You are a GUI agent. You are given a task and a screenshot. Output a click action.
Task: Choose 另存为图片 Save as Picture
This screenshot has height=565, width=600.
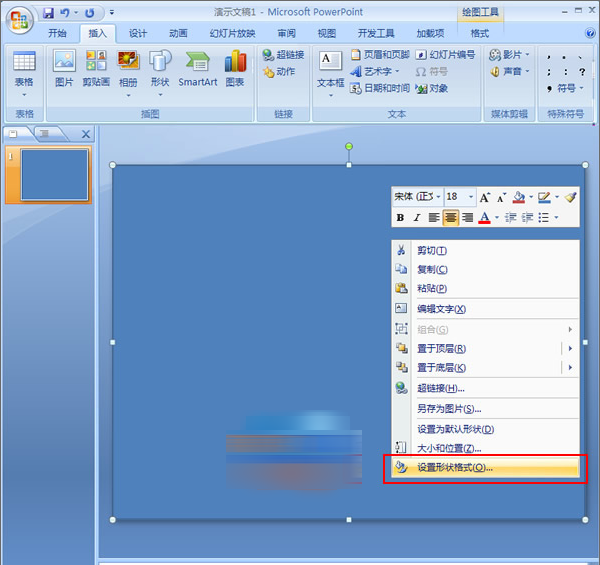click(485, 409)
